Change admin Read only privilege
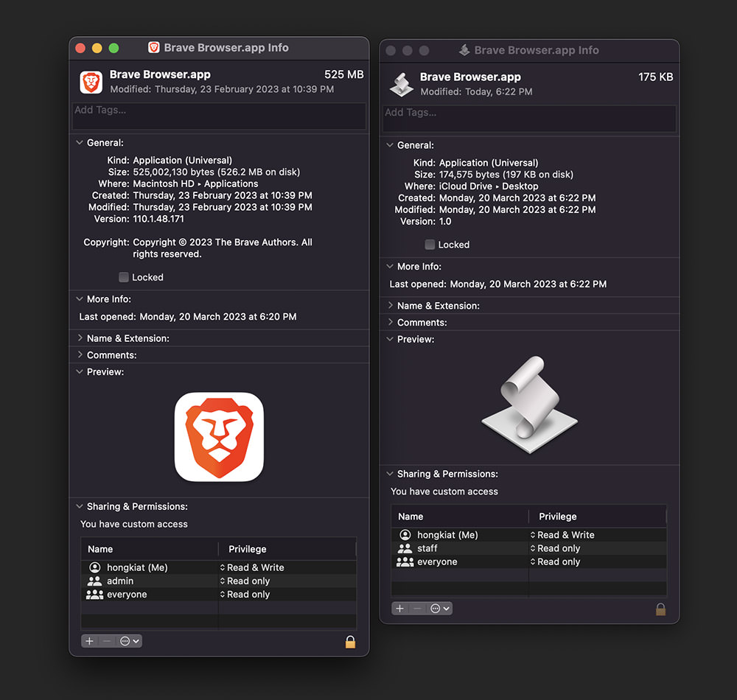The width and height of the screenshot is (737, 700). [x=245, y=581]
